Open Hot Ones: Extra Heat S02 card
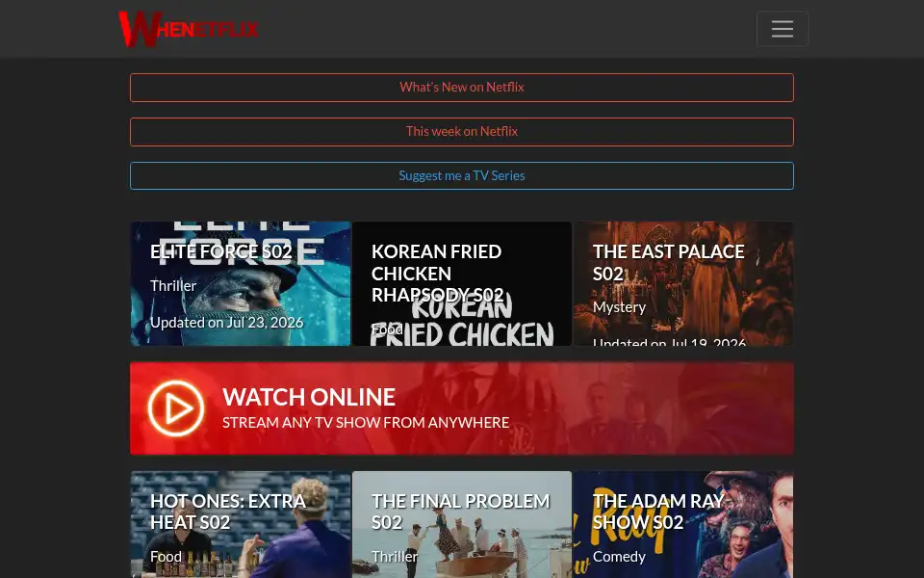The width and height of the screenshot is (924, 578). [x=241, y=524]
